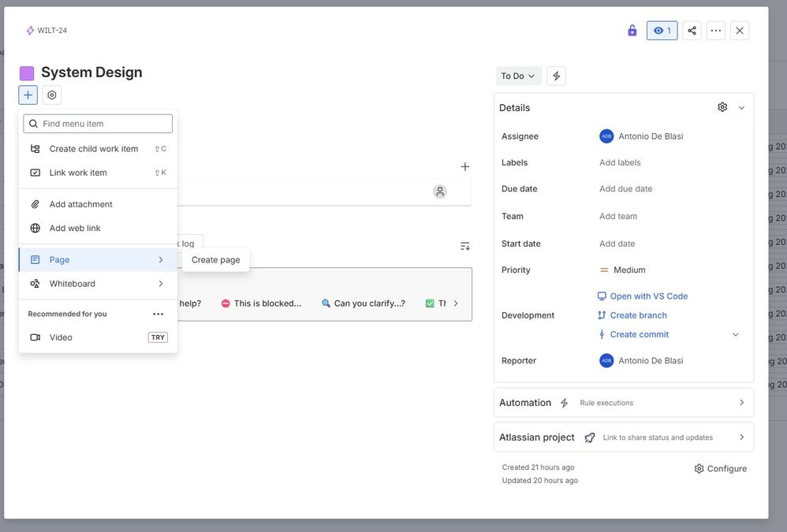Click the paperclip attachment icon
This screenshot has height=532, width=787.
click(35, 204)
